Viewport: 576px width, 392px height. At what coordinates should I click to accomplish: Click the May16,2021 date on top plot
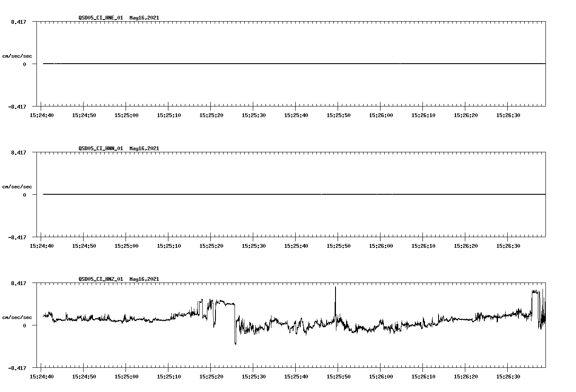click(x=144, y=18)
